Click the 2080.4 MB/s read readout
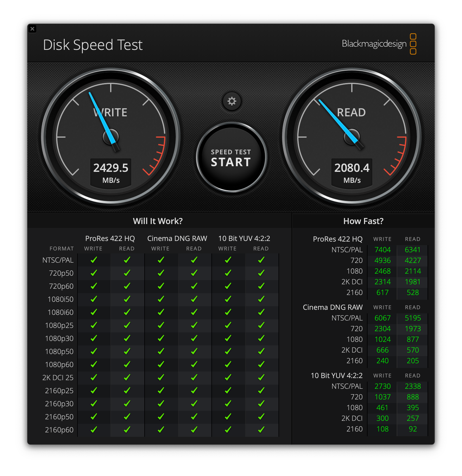The width and height of the screenshot is (462, 476). [352, 172]
